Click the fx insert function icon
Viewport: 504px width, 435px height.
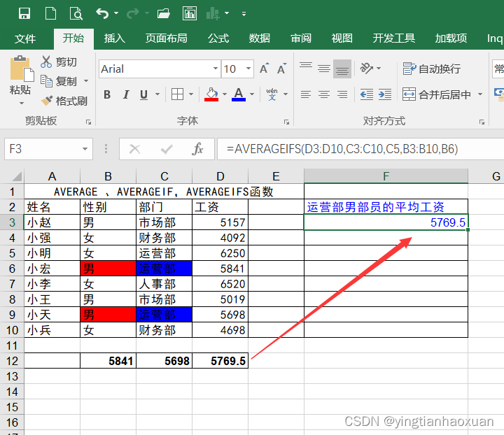[x=197, y=149]
